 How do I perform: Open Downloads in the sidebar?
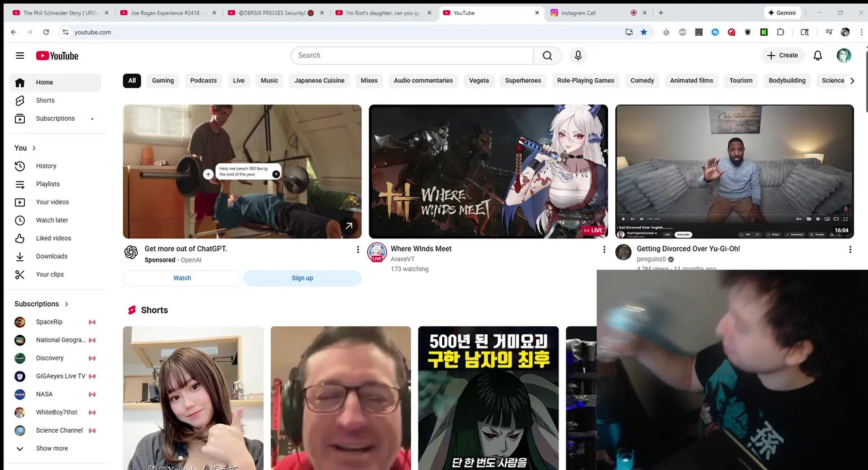click(56, 257)
